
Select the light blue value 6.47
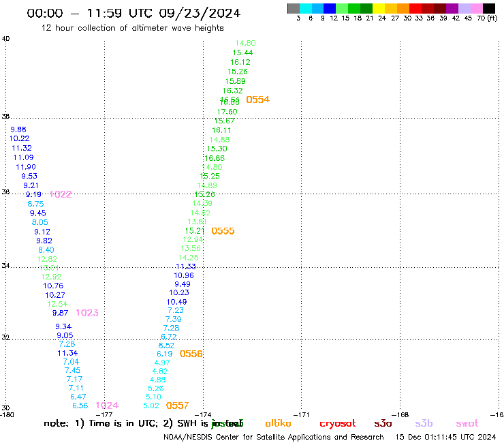[78, 397]
